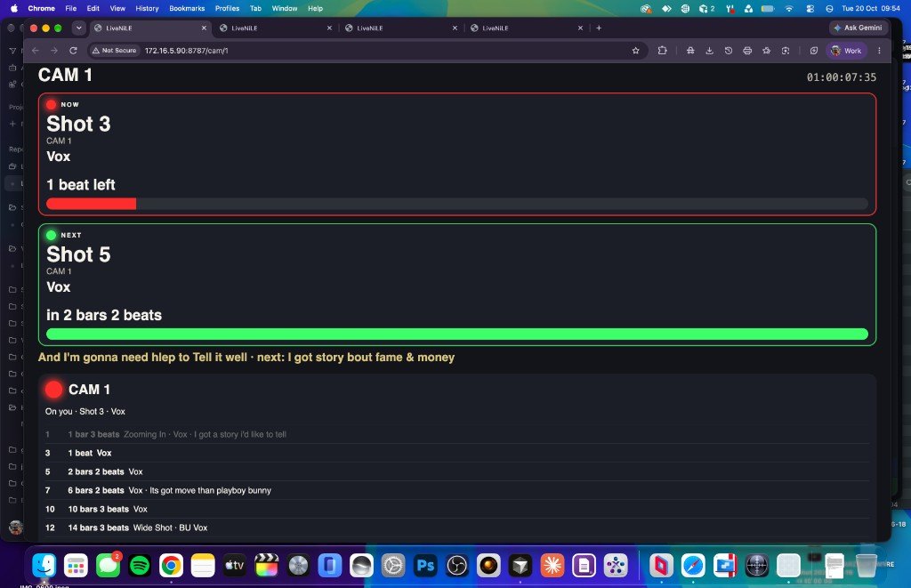Expand the tab search chevron dropdown
Image resolution: width=911 pixels, height=588 pixels.
click(78, 28)
